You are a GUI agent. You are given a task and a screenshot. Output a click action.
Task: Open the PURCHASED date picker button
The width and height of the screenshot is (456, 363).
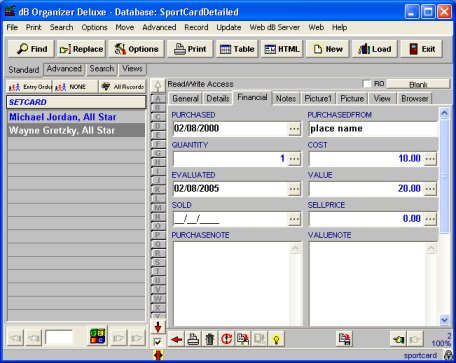294,129
